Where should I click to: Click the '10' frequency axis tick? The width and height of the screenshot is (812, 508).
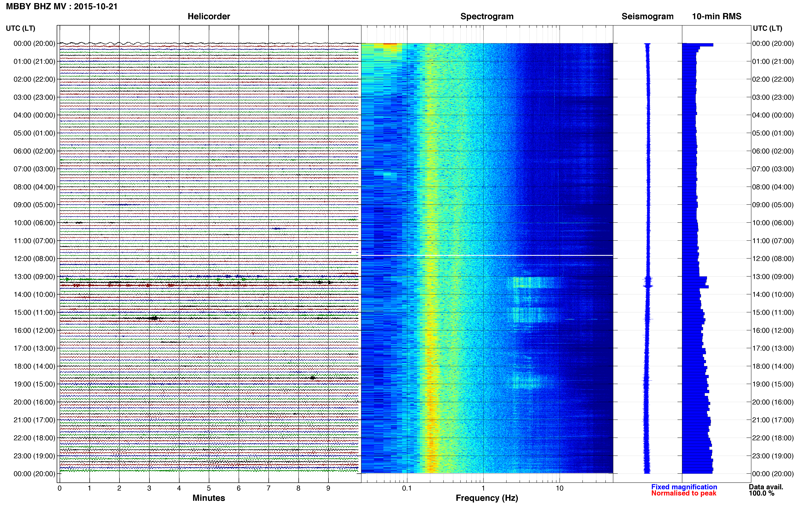[x=559, y=488]
